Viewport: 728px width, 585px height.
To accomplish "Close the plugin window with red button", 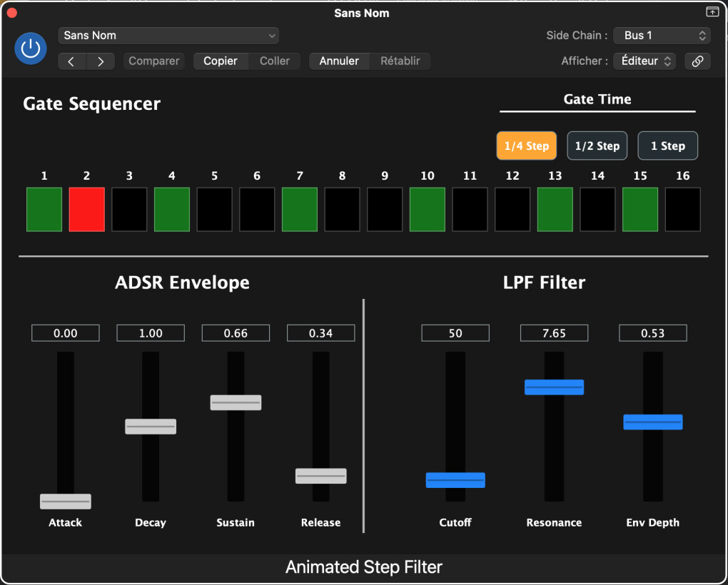I will pyautogui.click(x=11, y=13).
